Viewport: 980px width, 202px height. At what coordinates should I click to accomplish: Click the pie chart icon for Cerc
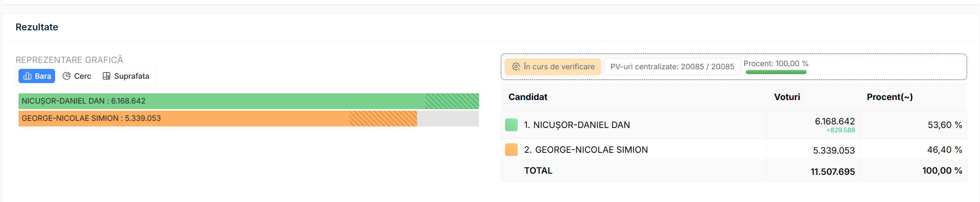click(x=66, y=76)
